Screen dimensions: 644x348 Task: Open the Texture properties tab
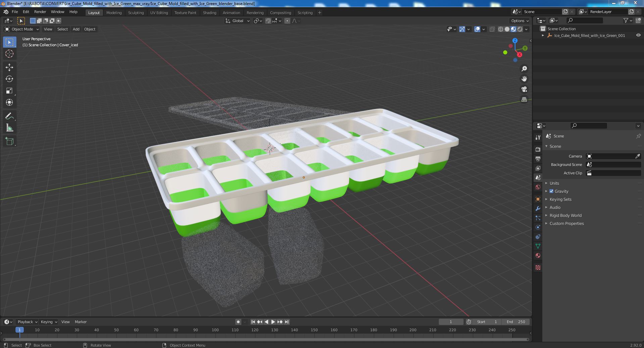[538, 268]
